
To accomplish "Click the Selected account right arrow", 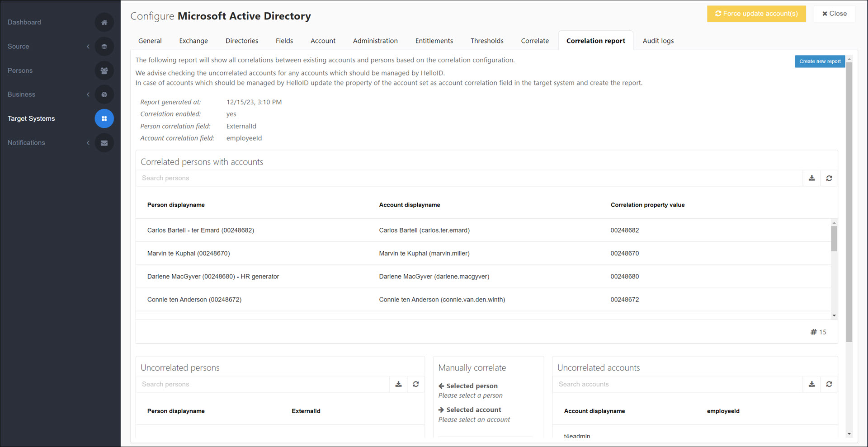I will [441, 410].
